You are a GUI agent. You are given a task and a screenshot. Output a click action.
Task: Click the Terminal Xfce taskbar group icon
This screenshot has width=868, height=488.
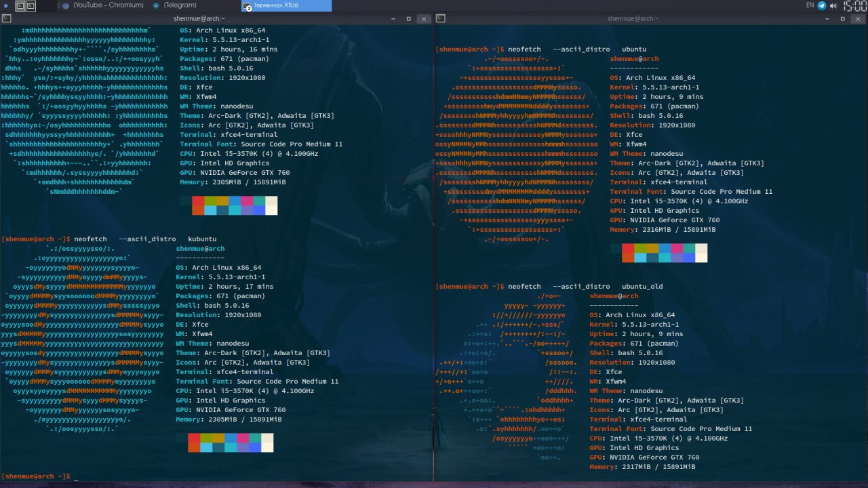coord(248,6)
